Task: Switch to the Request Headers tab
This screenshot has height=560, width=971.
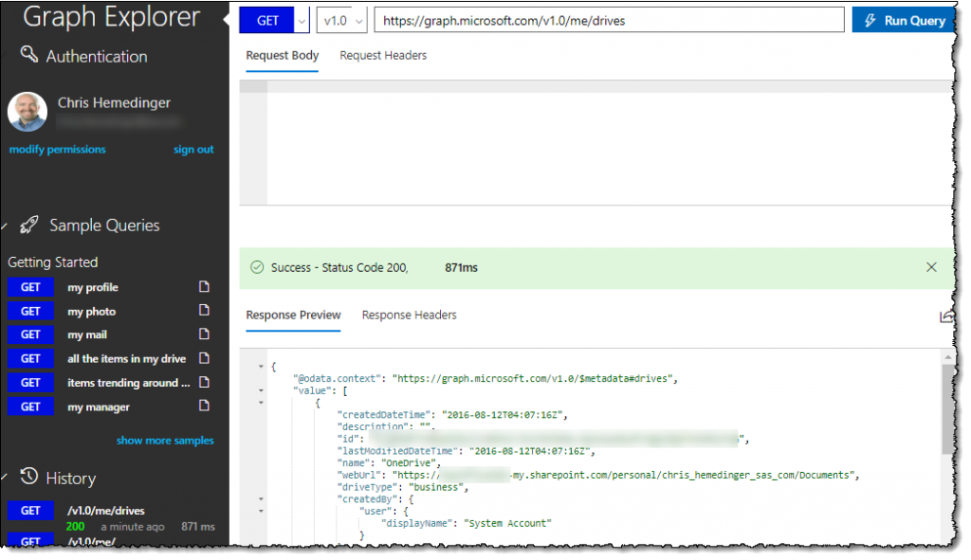Action: (383, 56)
